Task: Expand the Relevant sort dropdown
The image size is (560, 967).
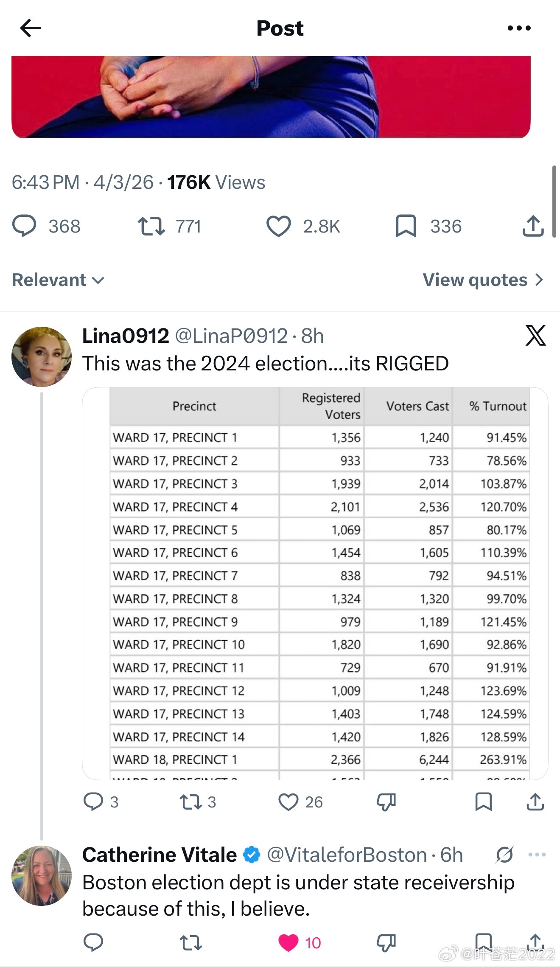Action: coord(58,280)
